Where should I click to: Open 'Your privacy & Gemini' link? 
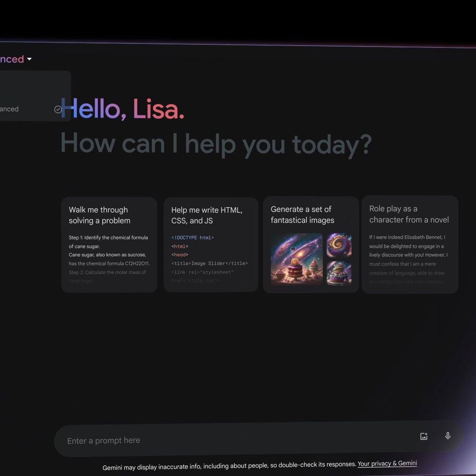coord(387,464)
